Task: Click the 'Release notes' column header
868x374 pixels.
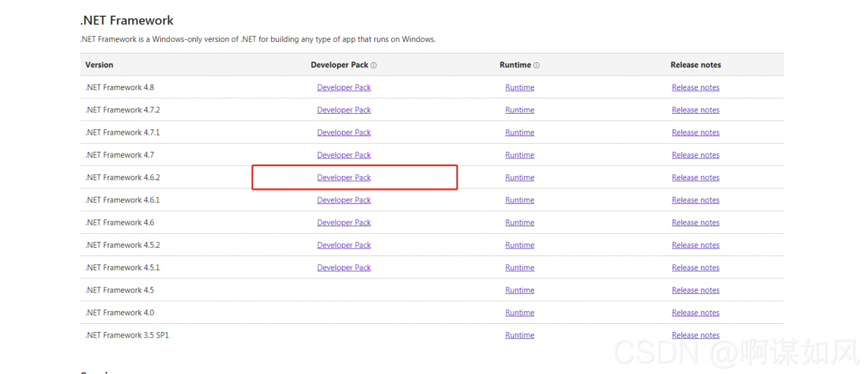Action: pyautogui.click(x=696, y=65)
